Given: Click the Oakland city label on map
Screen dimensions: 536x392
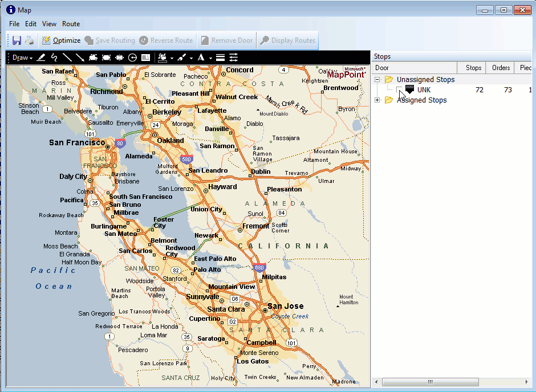Looking at the screenshot, I should [170, 140].
